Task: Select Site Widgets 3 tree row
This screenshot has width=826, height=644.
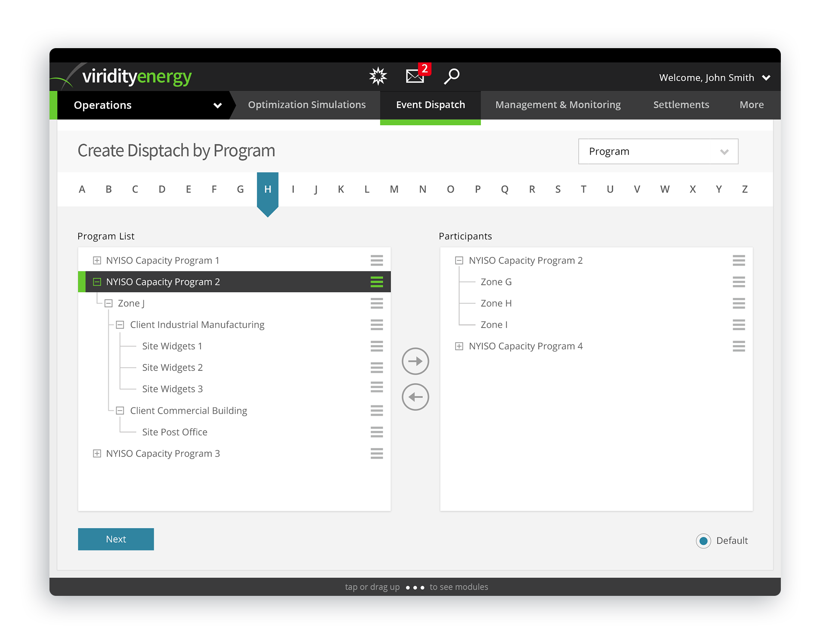Action: (234, 389)
